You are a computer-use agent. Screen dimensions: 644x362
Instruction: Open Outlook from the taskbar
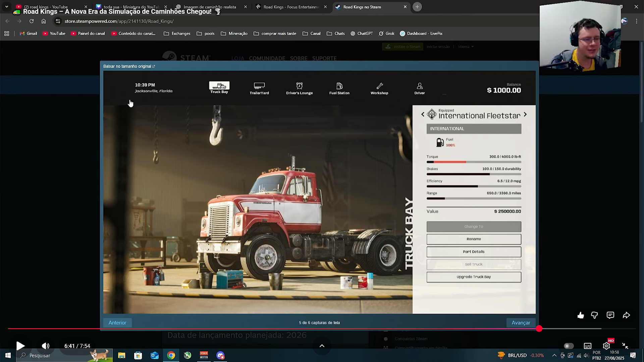coord(154,355)
